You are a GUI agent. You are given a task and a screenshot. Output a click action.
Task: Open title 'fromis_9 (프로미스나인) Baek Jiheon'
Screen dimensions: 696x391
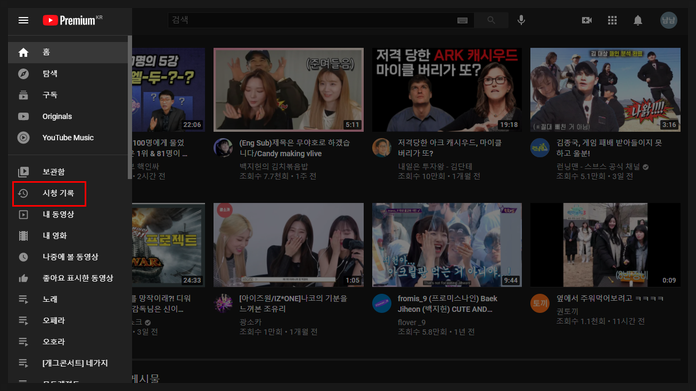click(447, 304)
